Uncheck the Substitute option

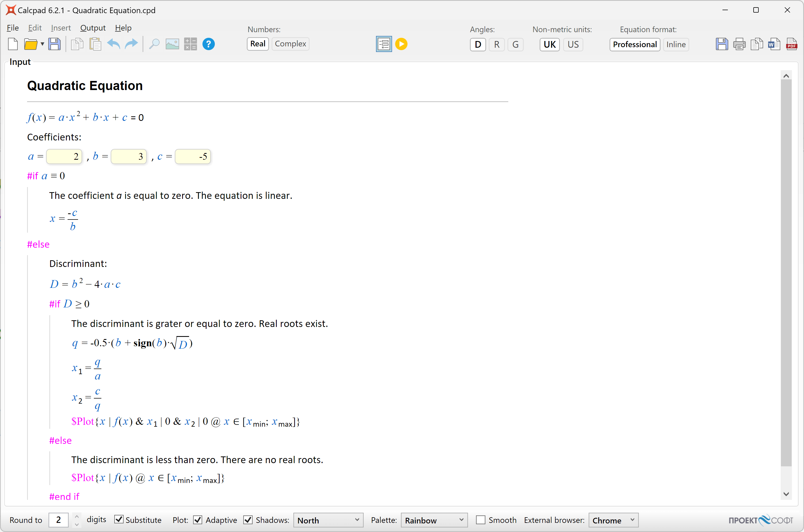tap(119, 519)
